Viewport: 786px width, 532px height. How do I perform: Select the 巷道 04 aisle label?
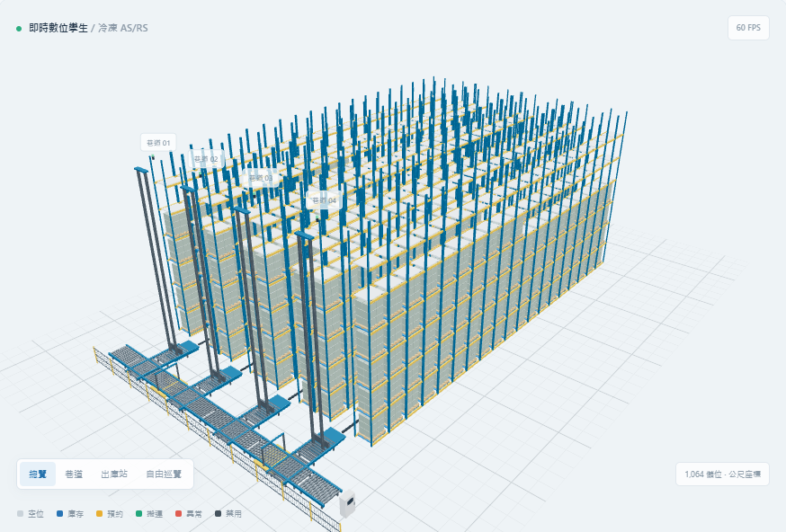pos(325,200)
